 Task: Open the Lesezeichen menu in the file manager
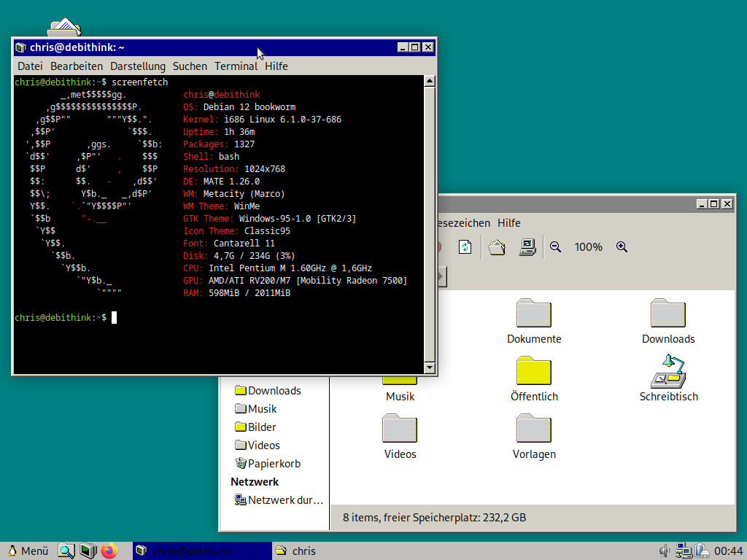pos(463,223)
